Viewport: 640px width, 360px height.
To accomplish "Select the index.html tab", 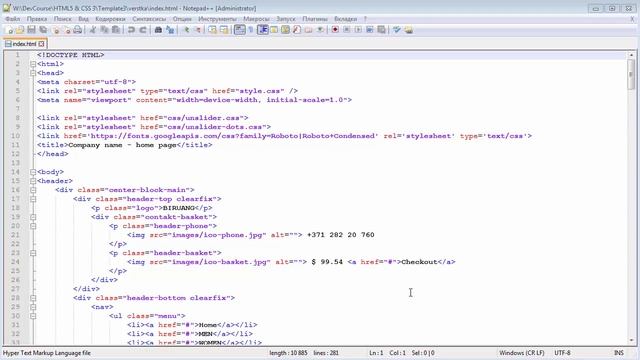I will [24, 44].
